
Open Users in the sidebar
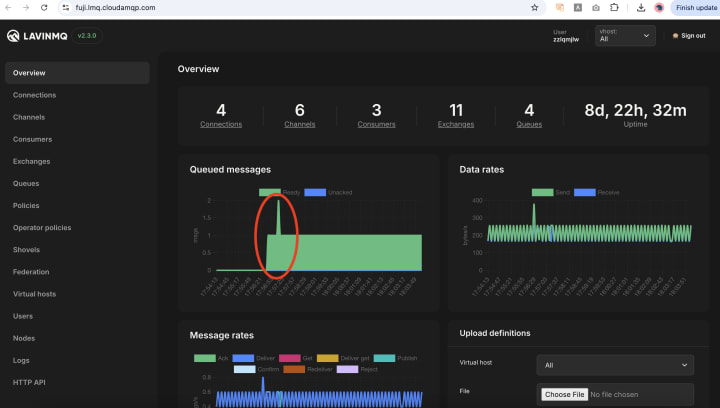tap(22, 316)
